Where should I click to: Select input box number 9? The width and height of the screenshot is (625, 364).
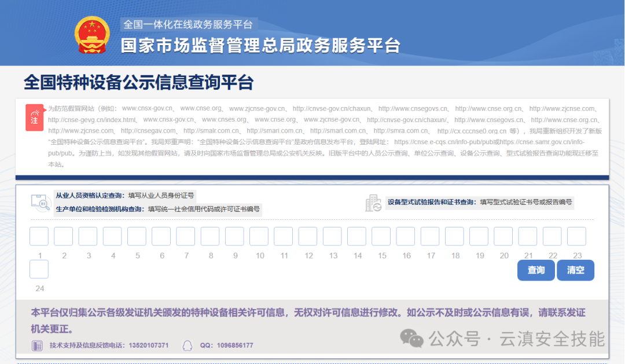pyautogui.click(x=234, y=237)
